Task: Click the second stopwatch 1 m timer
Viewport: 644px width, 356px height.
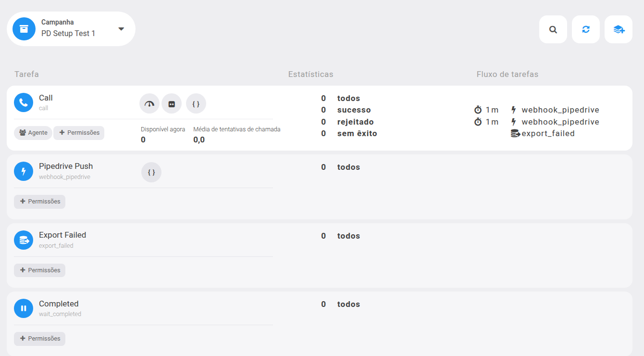Action: coord(486,122)
